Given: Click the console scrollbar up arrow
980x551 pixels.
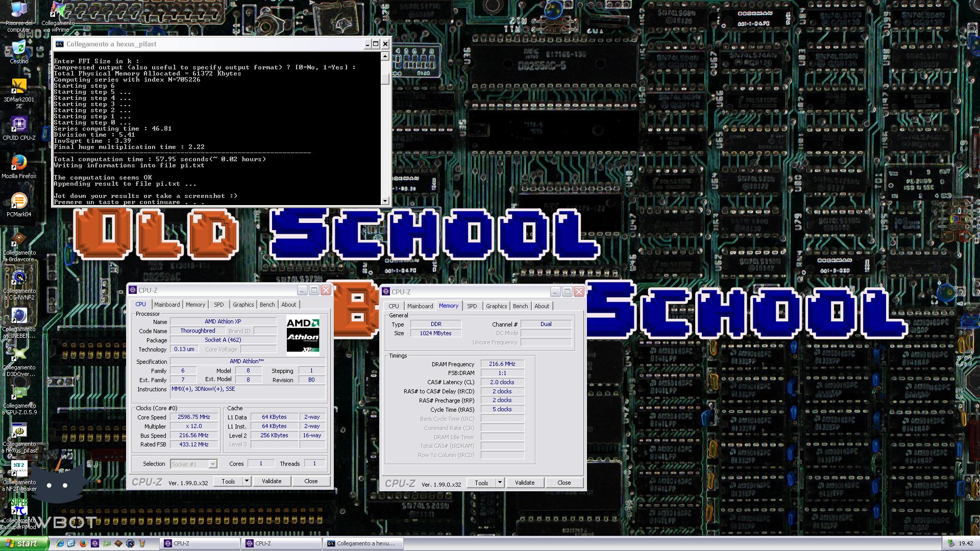Looking at the screenshot, I should 385,56.
